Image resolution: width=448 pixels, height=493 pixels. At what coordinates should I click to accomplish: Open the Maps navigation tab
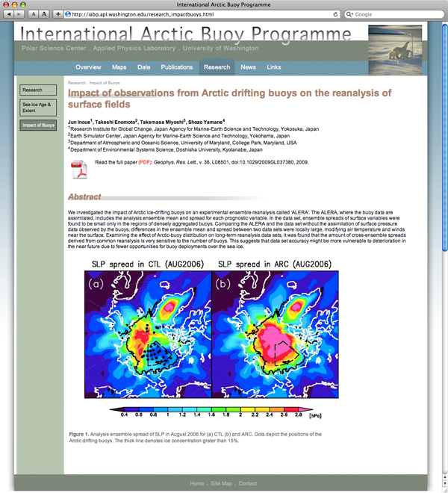click(119, 67)
